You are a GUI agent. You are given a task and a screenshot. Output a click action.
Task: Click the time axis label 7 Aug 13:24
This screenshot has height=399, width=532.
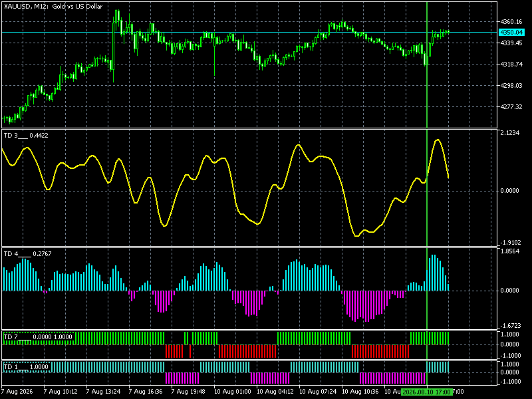pyautogui.click(x=103, y=392)
